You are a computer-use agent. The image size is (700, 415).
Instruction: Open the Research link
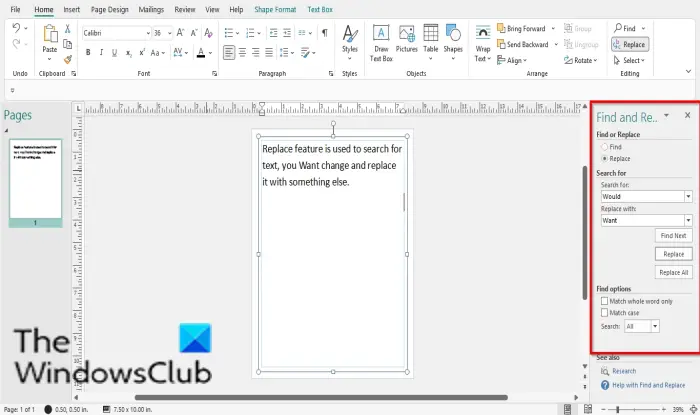(624, 371)
